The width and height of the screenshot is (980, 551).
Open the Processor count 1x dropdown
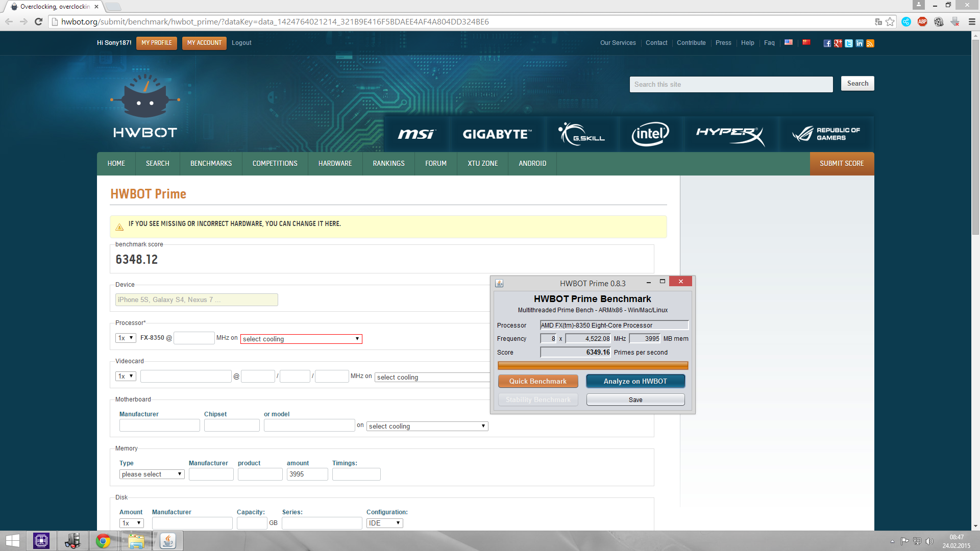pyautogui.click(x=126, y=338)
